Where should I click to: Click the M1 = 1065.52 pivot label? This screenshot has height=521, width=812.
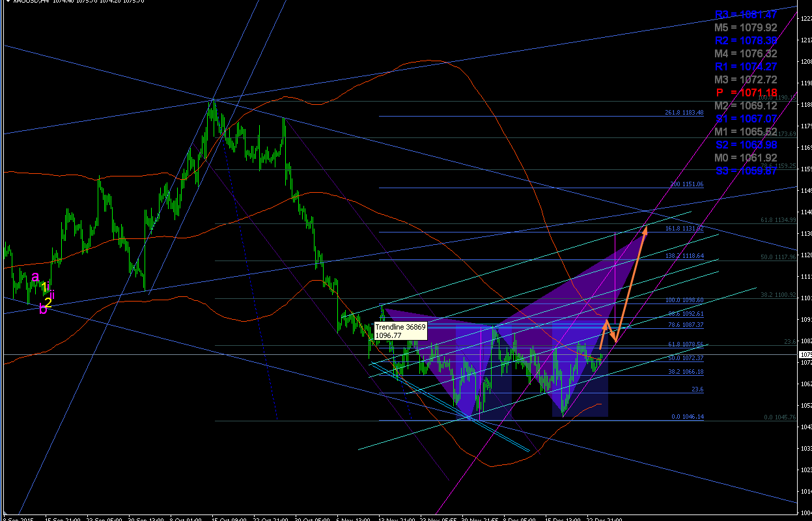(746, 132)
